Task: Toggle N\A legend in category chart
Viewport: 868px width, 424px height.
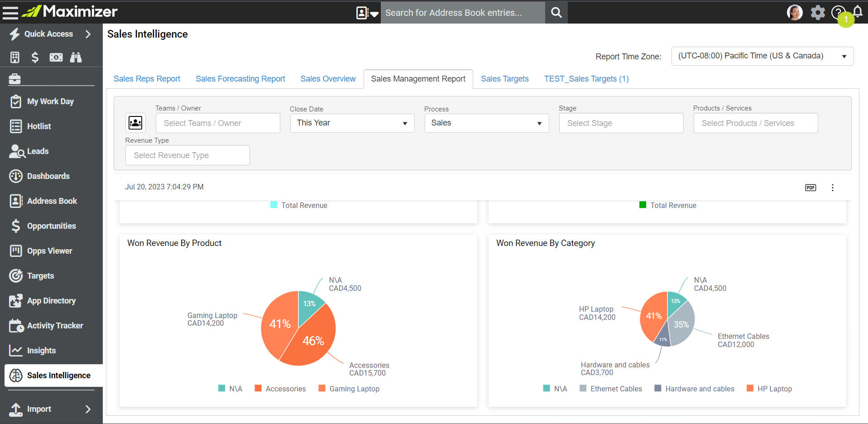Action: (x=555, y=389)
